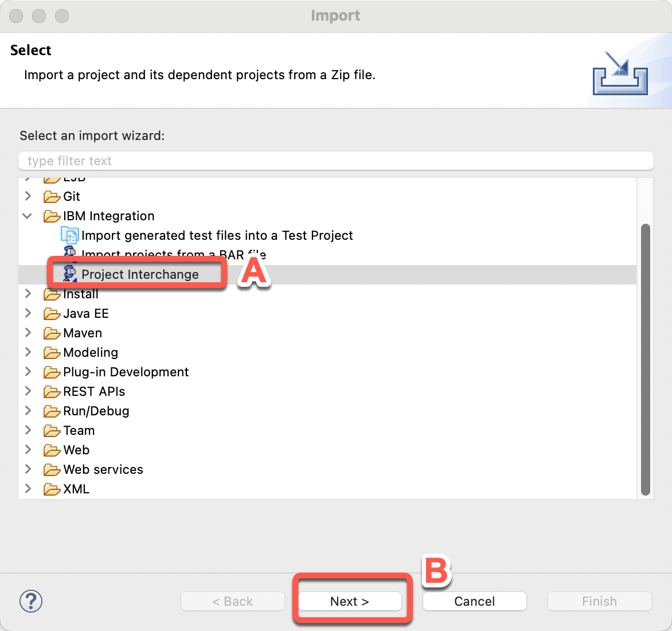Select the Modeling tree item

pos(91,352)
